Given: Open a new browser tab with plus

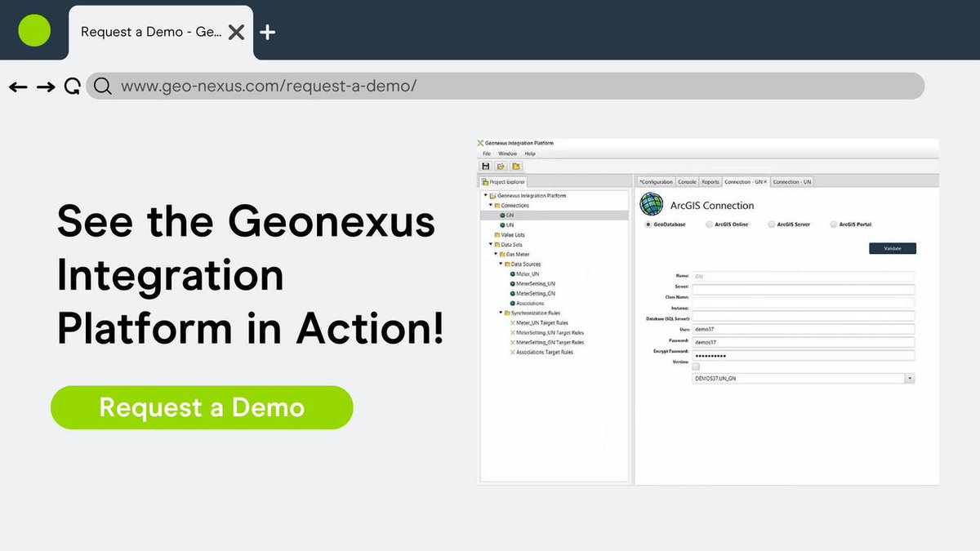Looking at the screenshot, I should pos(267,33).
